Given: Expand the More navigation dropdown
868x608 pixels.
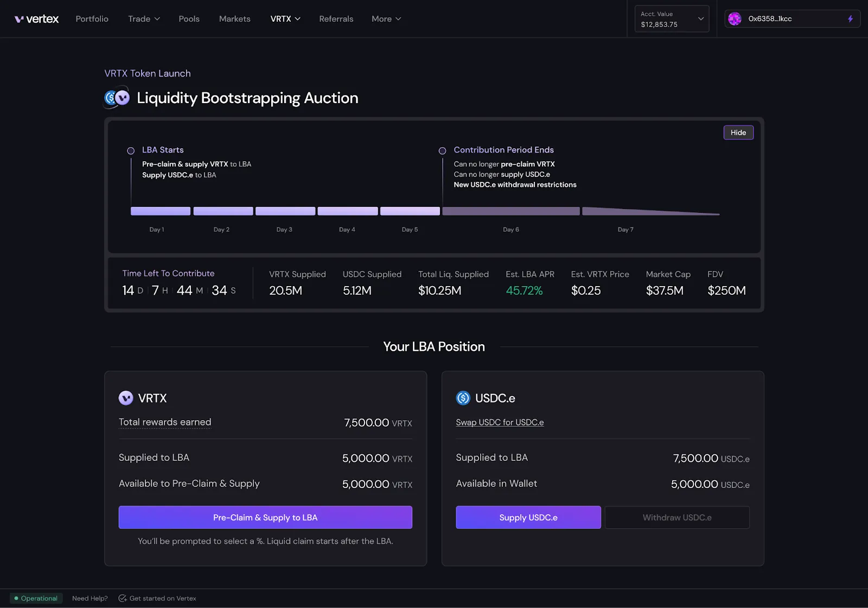Looking at the screenshot, I should 385,18.
